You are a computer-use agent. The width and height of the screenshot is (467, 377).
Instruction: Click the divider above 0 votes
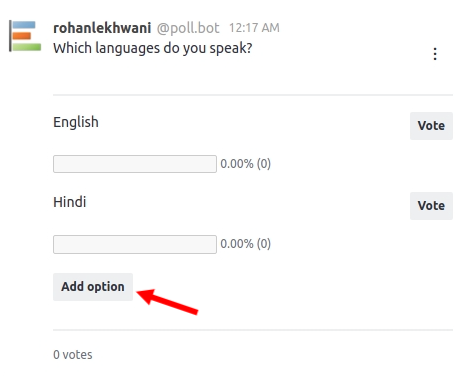click(x=253, y=330)
